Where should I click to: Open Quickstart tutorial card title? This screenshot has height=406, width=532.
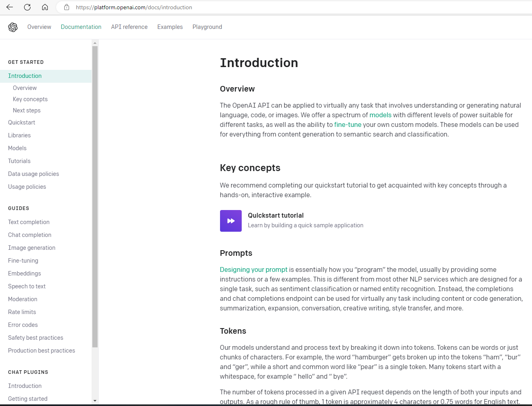coord(276,215)
